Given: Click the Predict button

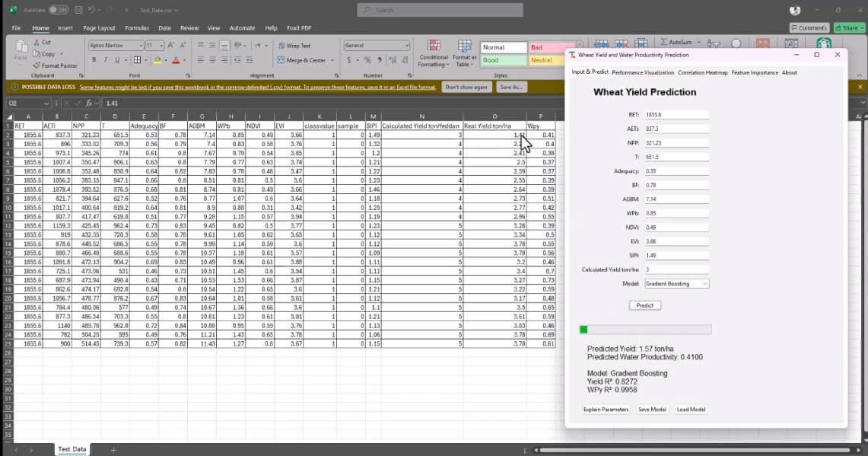Looking at the screenshot, I should pyautogui.click(x=645, y=305).
